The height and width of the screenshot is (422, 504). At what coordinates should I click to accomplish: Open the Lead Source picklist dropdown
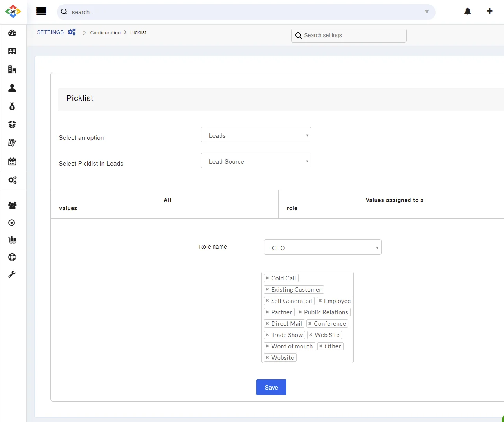pos(256,161)
